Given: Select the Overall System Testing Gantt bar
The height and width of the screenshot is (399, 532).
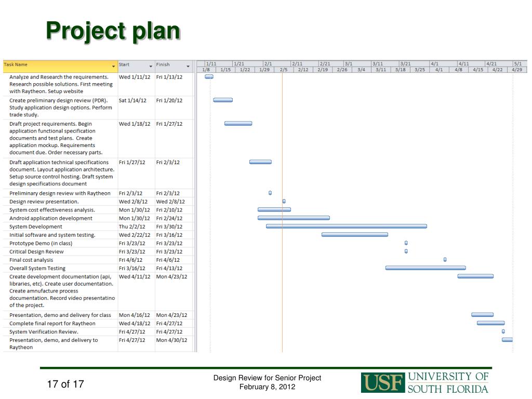Looking at the screenshot, I should coord(425,268).
